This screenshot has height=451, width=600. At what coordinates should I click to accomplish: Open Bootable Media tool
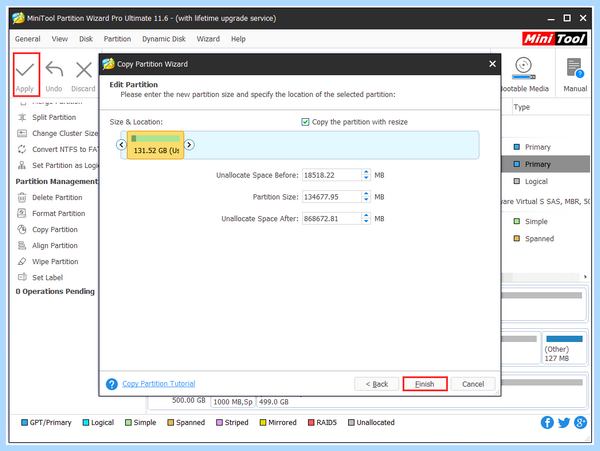(523, 74)
